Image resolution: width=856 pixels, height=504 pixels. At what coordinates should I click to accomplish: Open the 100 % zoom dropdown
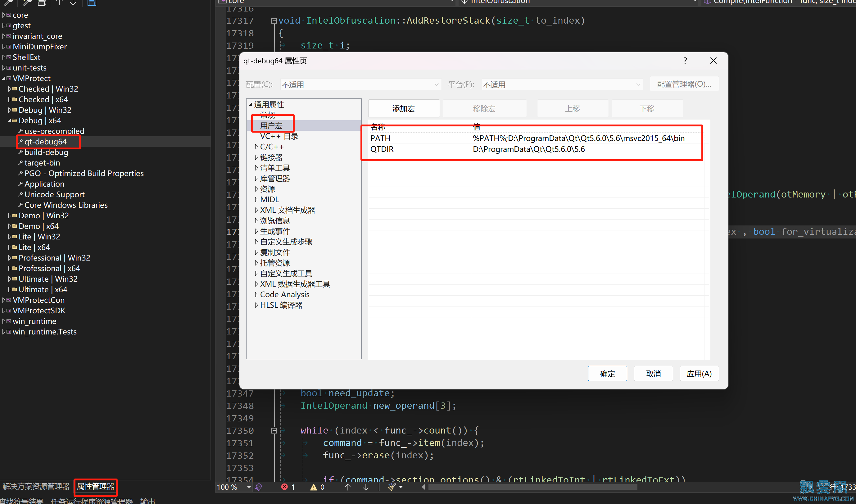[x=249, y=487]
